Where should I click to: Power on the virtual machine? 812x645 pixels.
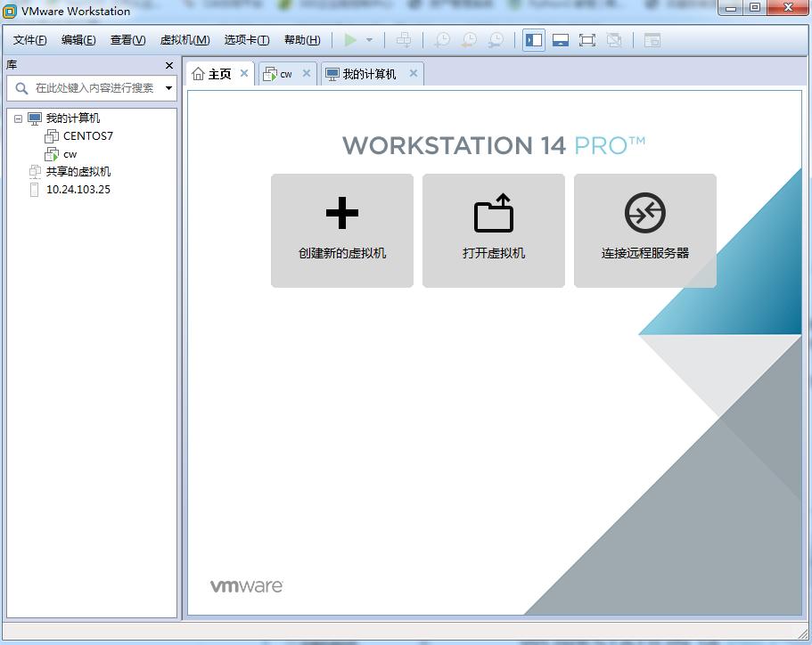pyautogui.click(x=350, y=40)
